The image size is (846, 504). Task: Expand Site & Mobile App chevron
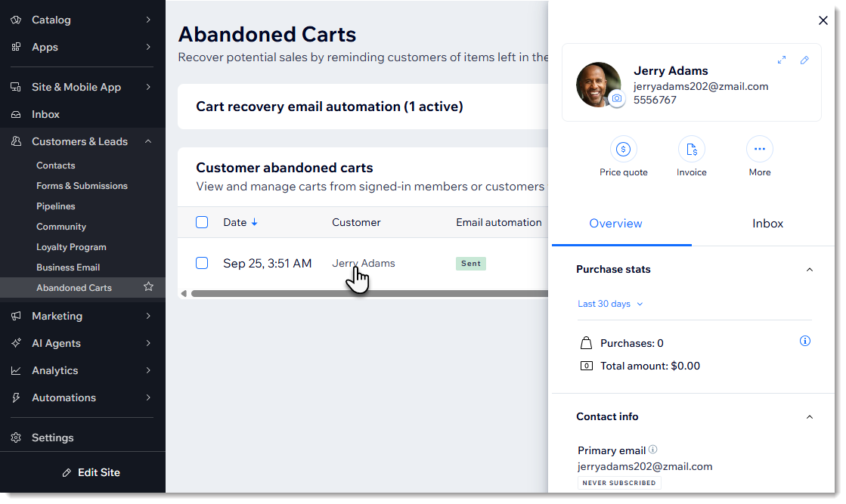(x=148, y=87)
